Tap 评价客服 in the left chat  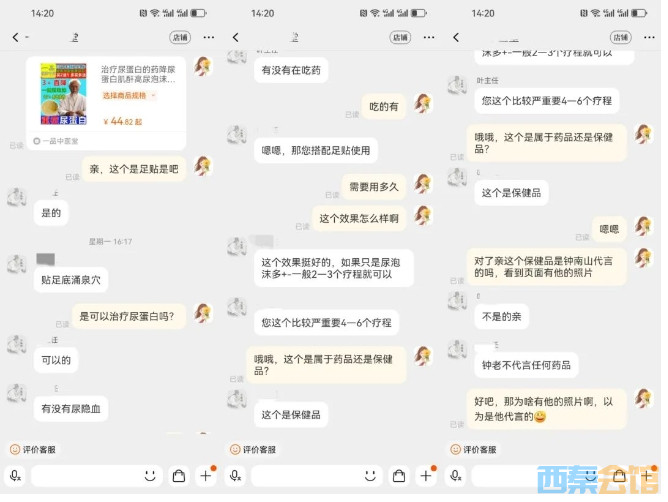click(33, 450)
